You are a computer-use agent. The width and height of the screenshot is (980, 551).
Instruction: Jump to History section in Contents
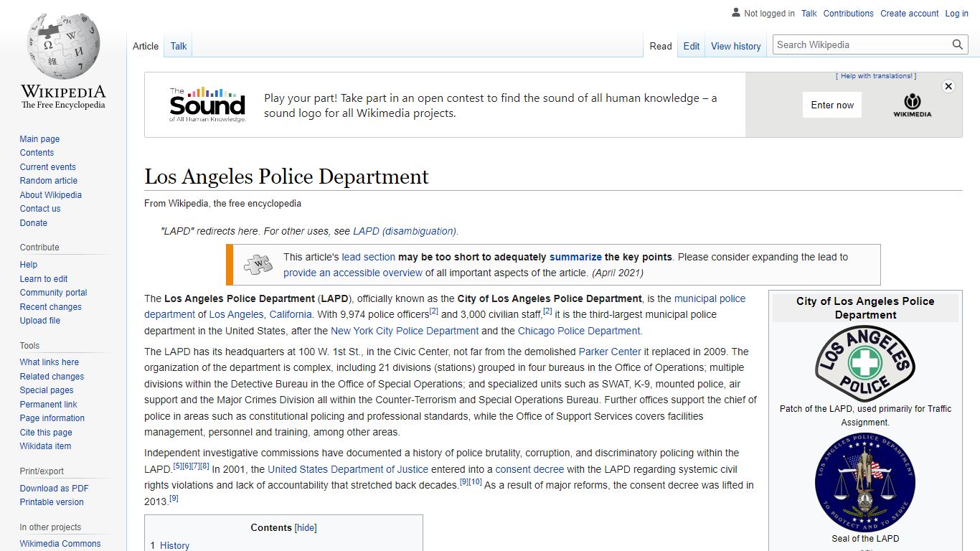point(174,545)
